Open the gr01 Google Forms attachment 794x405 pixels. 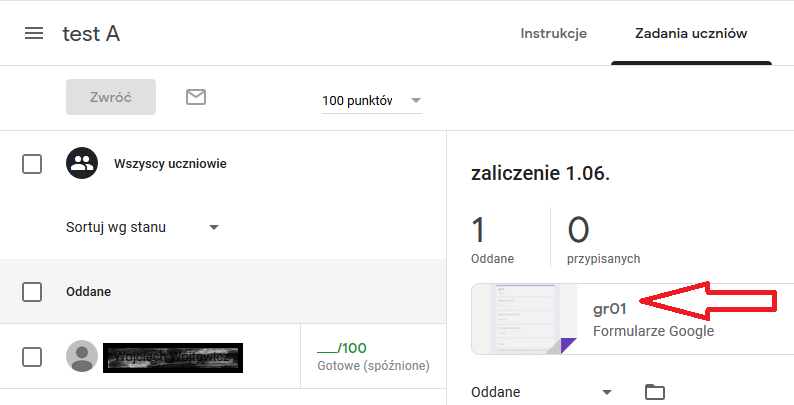(632, 319)
